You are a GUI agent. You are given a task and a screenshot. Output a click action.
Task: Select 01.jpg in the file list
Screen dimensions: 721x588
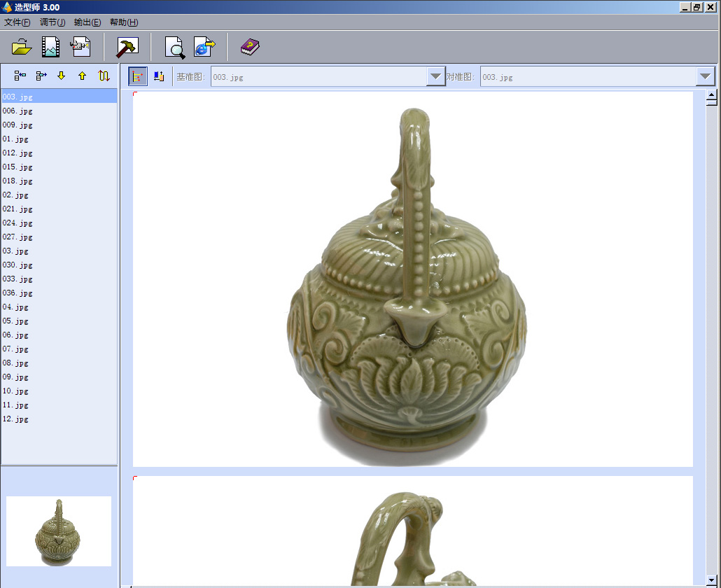(59, 139)
